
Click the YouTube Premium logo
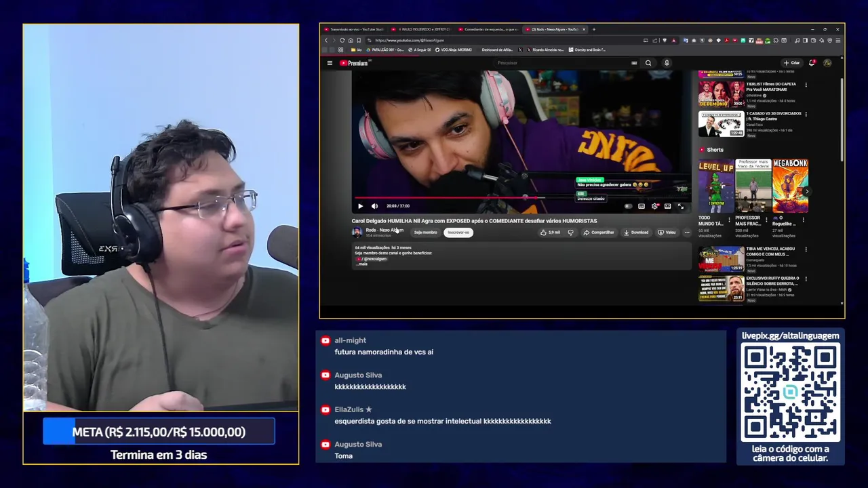[353, 63]
